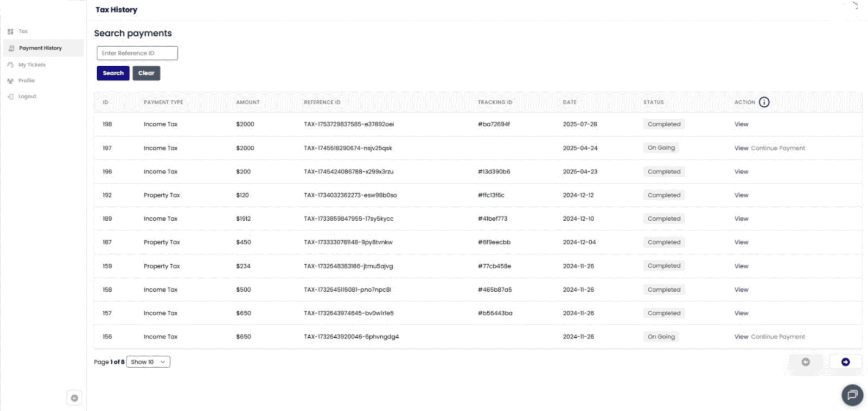The height and width of the screenshot is (411, 868).
Task: Click the Clear button
Action: pos(146,73)
